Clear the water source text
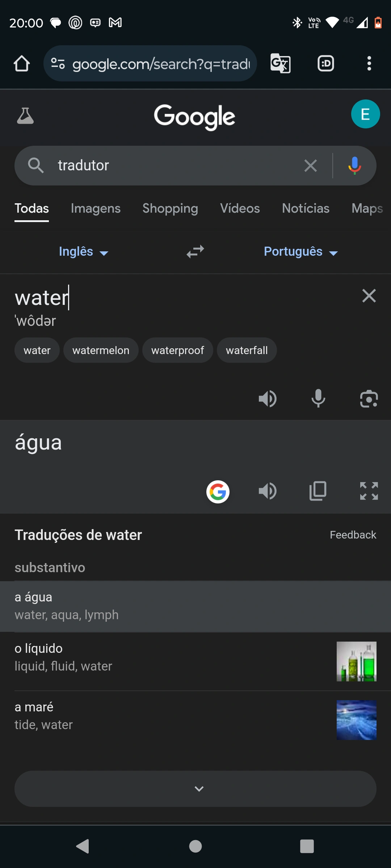 (369, 296)
